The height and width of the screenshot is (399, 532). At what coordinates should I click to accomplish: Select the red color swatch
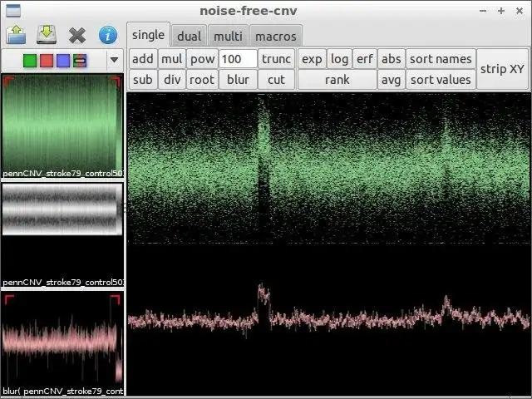(47, 61)
